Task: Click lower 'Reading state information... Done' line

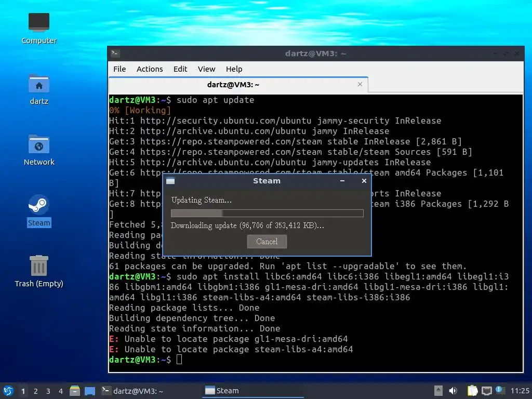Action: pyautogui.click(x=194, y=328)
